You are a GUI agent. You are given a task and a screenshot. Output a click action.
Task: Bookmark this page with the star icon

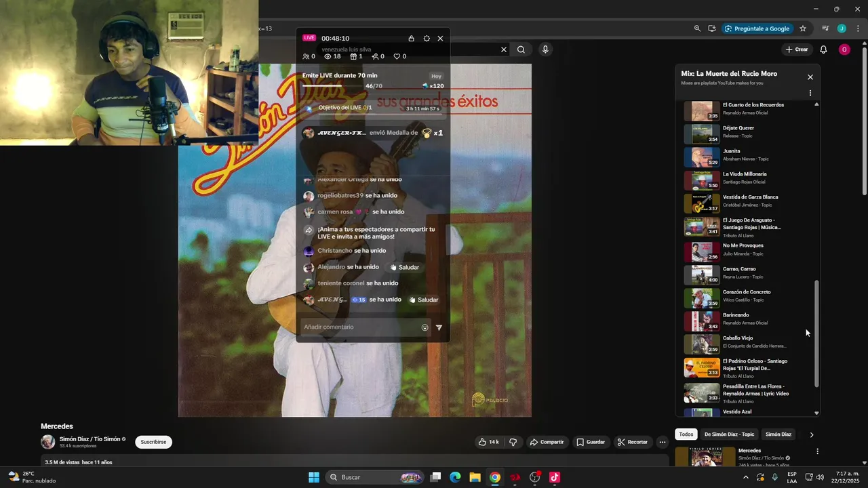click(x=803, y=28)
